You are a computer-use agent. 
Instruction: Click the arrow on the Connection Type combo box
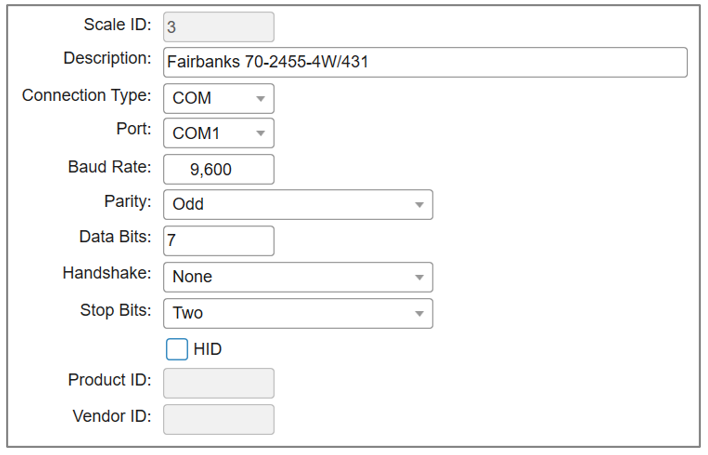[260, 99]
